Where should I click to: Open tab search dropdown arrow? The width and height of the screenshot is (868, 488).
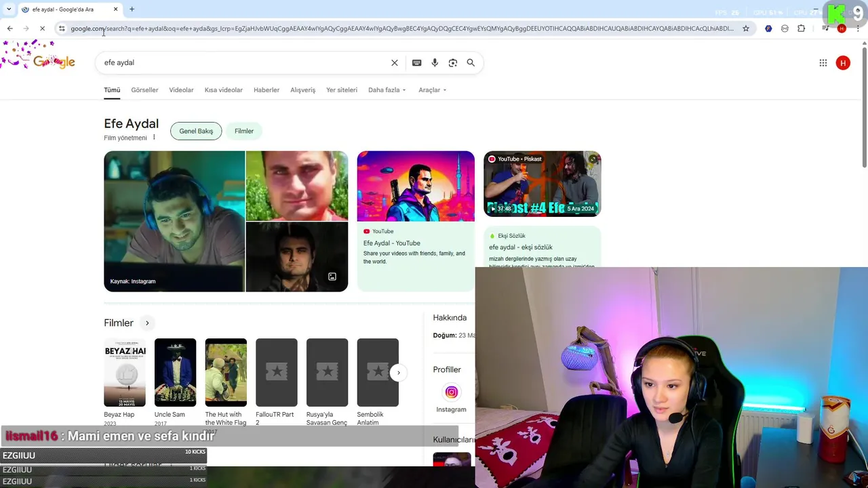pyautogui.click(x=9, y=9)
